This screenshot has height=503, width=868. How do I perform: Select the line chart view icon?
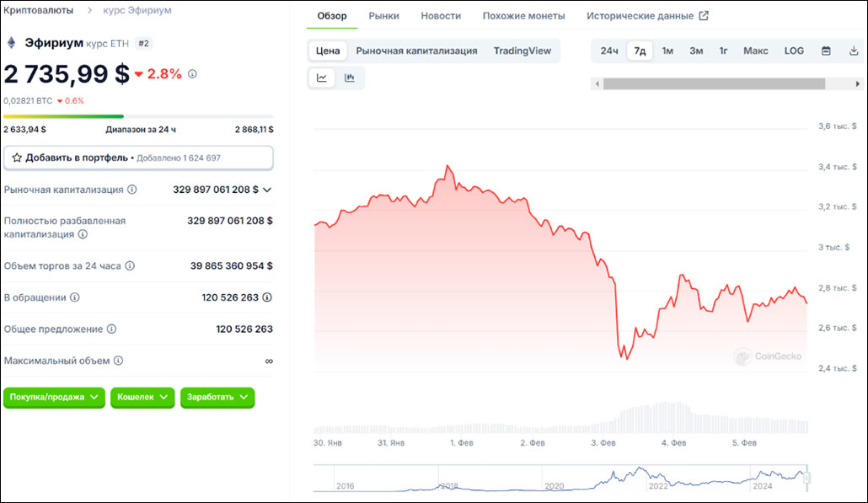[x=322, y=78]
